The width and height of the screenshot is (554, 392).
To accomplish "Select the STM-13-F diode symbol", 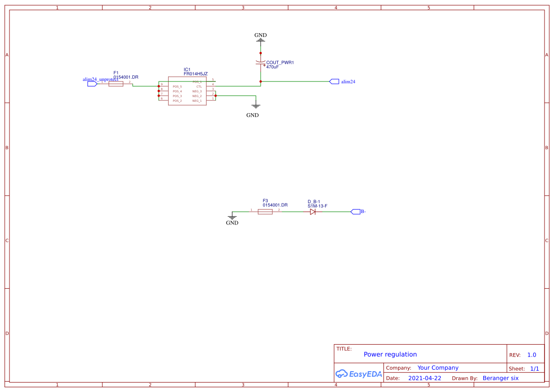I will 312,211.
